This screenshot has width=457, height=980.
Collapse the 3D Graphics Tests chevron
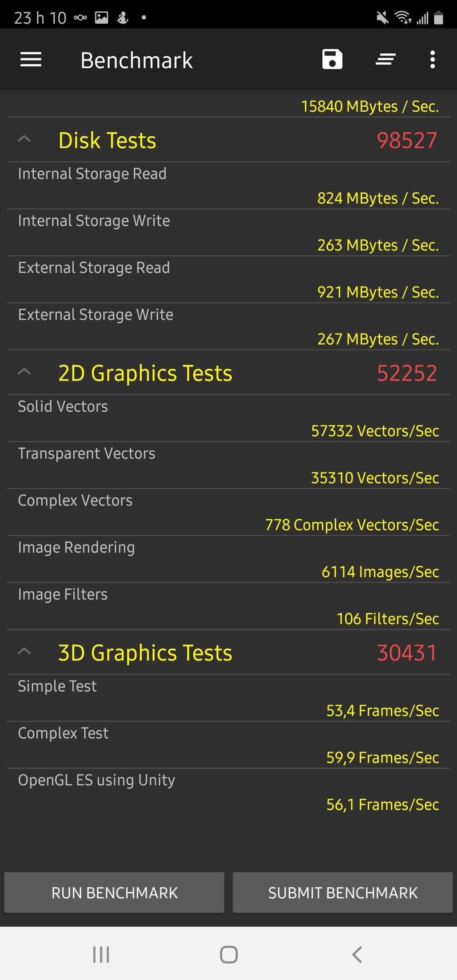click(25, 652)
